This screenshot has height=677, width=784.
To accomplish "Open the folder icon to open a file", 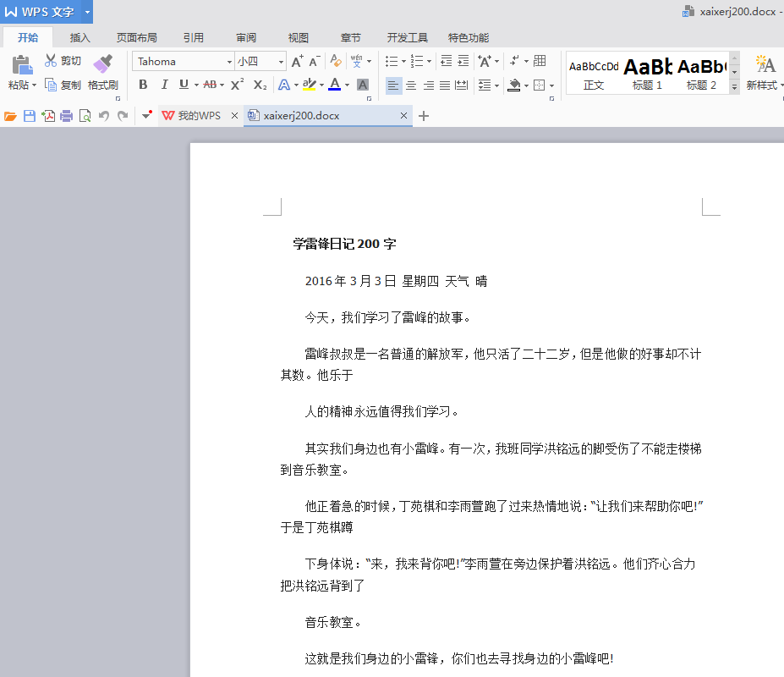I will tap(10, 116).
